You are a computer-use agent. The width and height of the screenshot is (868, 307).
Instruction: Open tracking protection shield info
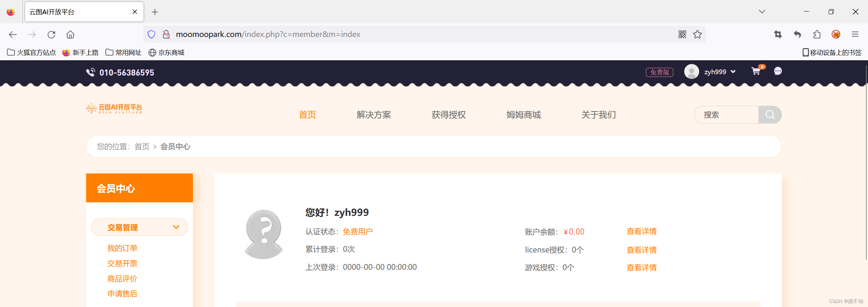152,34
